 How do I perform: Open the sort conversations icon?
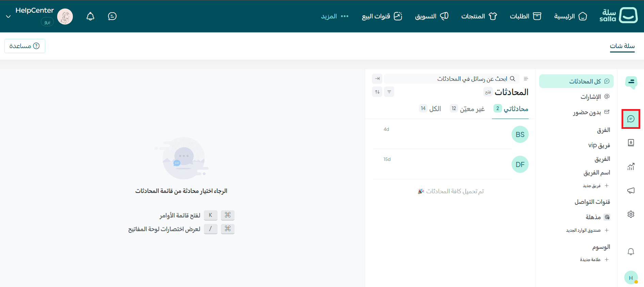377,92
